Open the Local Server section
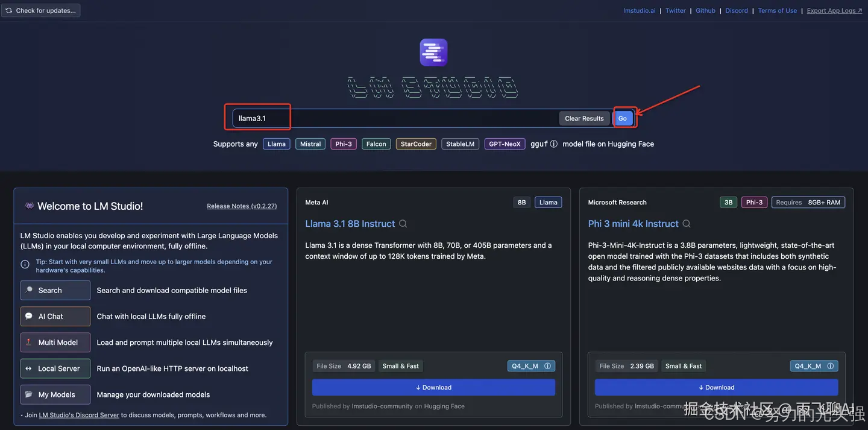 point(55,368)
